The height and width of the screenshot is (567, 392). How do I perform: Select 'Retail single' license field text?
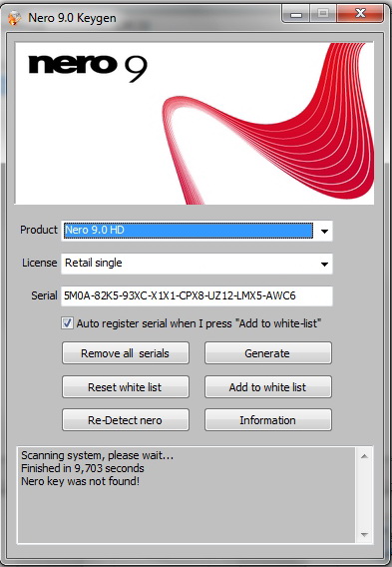point(93,263)
